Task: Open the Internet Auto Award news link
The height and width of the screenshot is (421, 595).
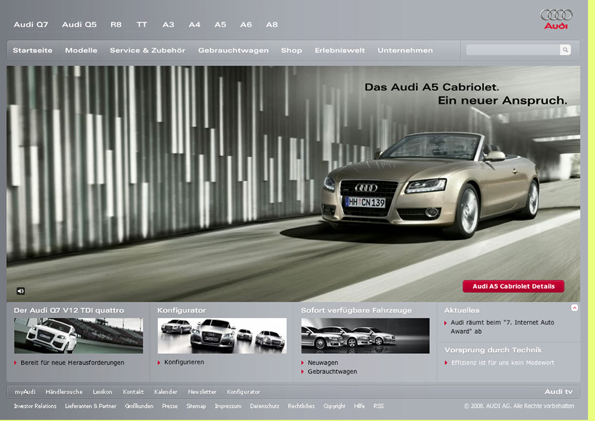Action: pyautogui.click(x=502, y=327)
